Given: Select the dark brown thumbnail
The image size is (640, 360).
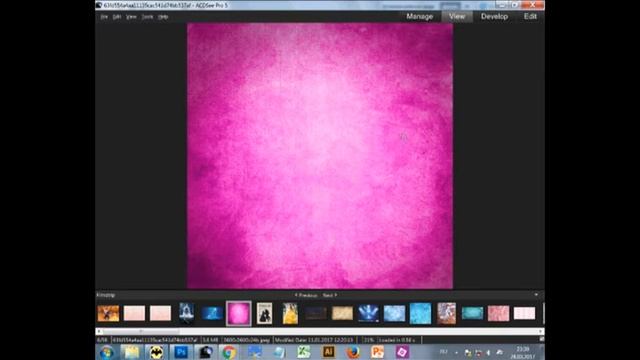Looking at the screenshot, I should click(x=316, y=313).
